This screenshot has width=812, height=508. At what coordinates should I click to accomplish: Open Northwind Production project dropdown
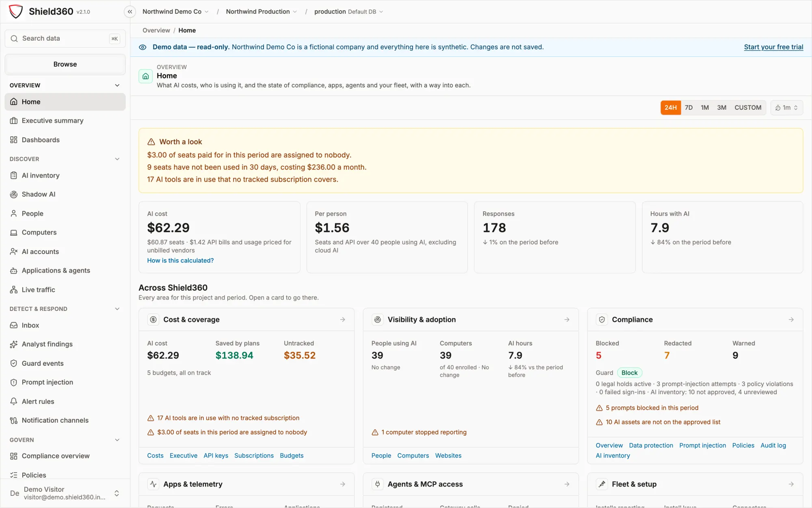click(x=261, y=12)
